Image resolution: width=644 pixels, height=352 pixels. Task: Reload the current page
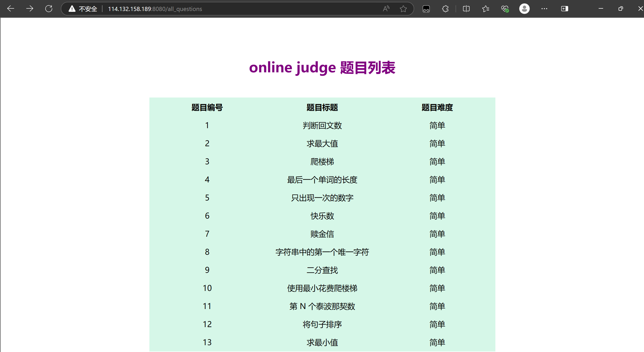coord(49,9)
